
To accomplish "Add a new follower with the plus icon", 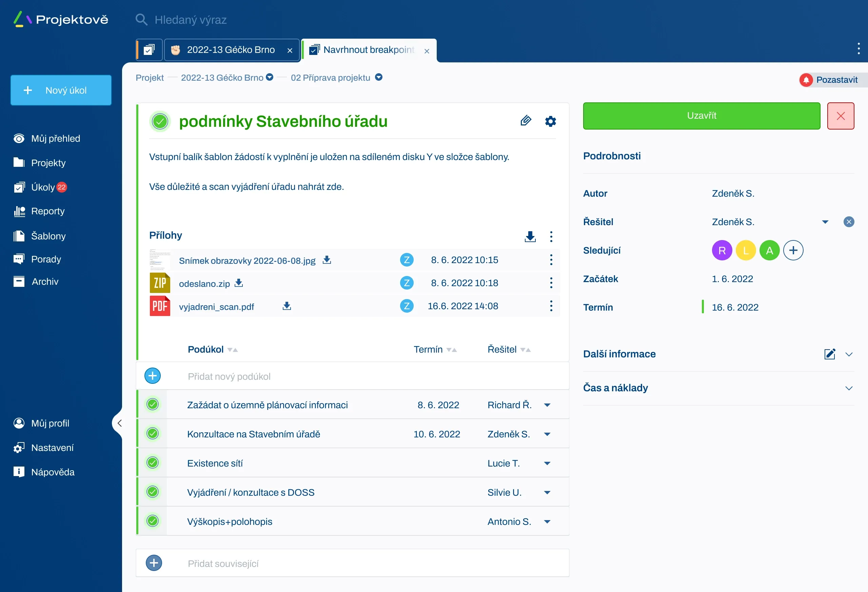I will [x=793, y=250].
